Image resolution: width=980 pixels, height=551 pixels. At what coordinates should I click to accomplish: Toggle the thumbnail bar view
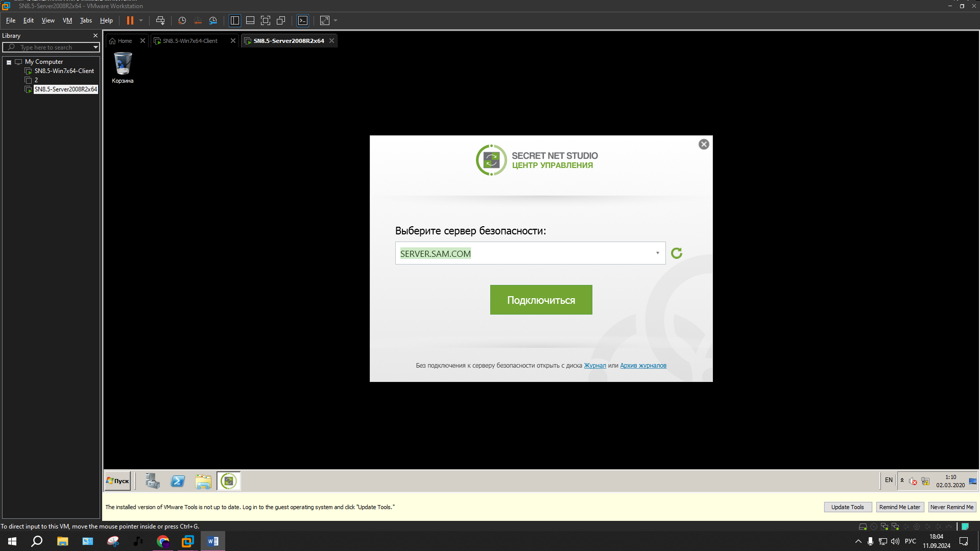[250, 20]
